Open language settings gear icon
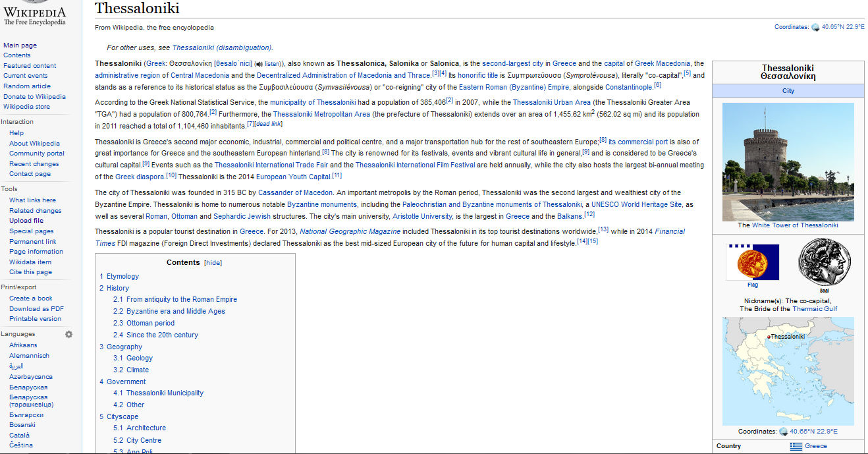 point(69,334)
